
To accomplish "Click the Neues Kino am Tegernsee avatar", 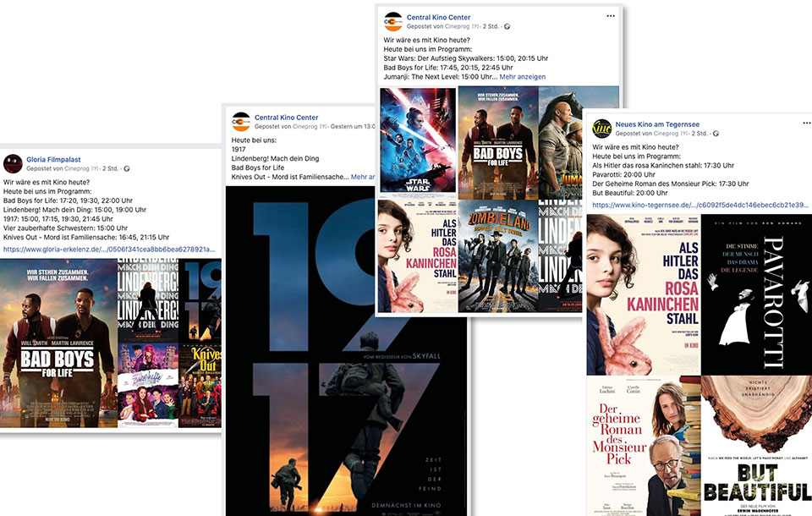I will click(601, 129).
